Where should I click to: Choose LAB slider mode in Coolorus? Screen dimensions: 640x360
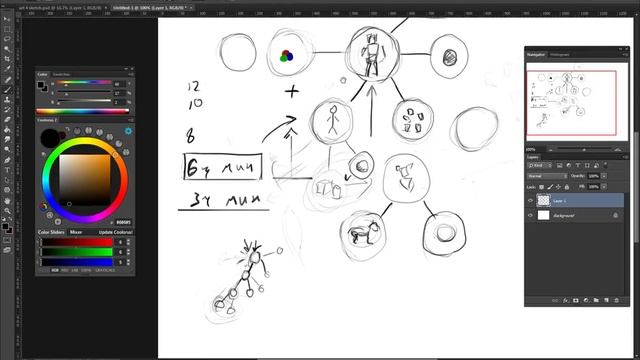75,270
